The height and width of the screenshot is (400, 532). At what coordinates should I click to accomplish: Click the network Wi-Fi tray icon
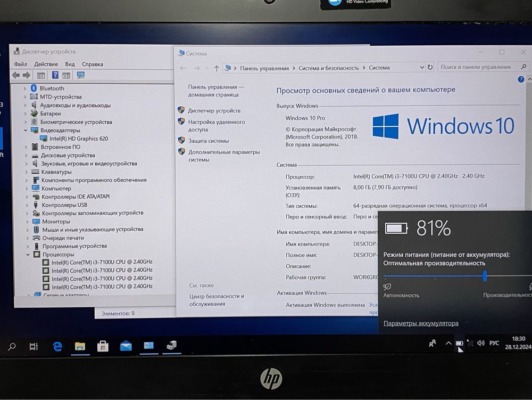pos(470,343)
